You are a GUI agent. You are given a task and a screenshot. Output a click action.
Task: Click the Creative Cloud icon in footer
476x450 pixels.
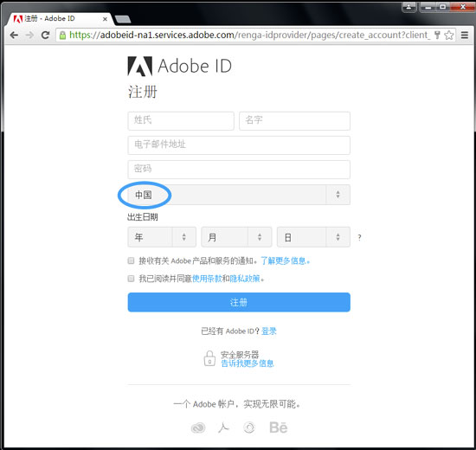[x=198, y=427]
